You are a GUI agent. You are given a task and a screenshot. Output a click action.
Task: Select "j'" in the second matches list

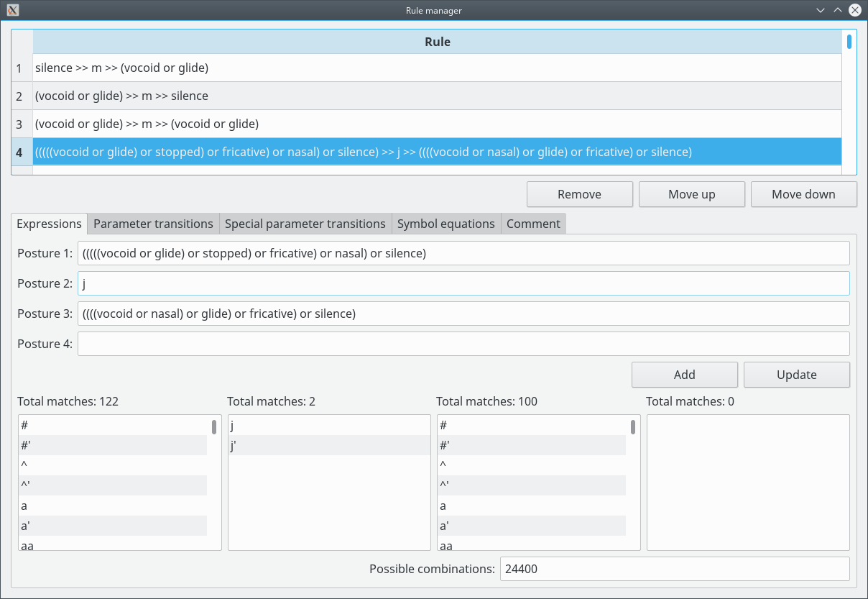[x=329, y=445]
